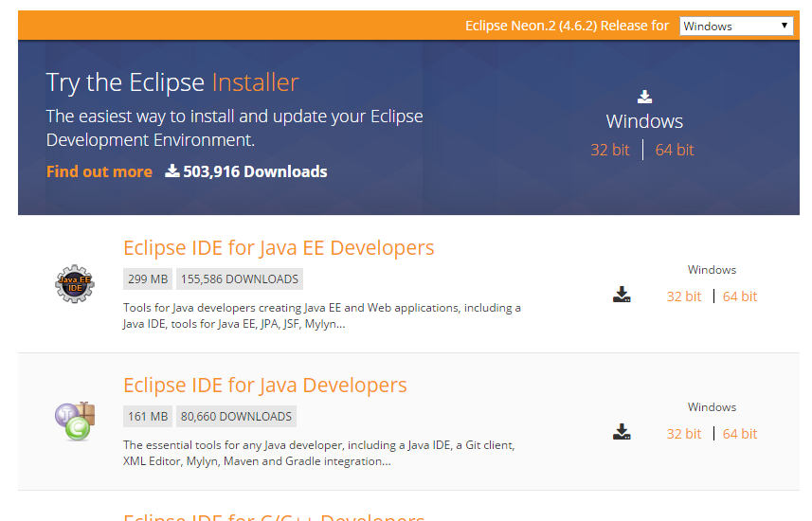Viewport: 812px width, 521px height.
Task: Download the 32 bit Eclipse Installer
Action: [610, 150]
